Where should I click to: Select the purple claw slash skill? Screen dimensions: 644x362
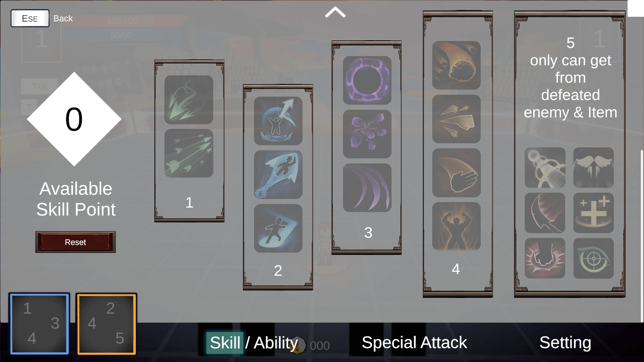coord(367,188)
